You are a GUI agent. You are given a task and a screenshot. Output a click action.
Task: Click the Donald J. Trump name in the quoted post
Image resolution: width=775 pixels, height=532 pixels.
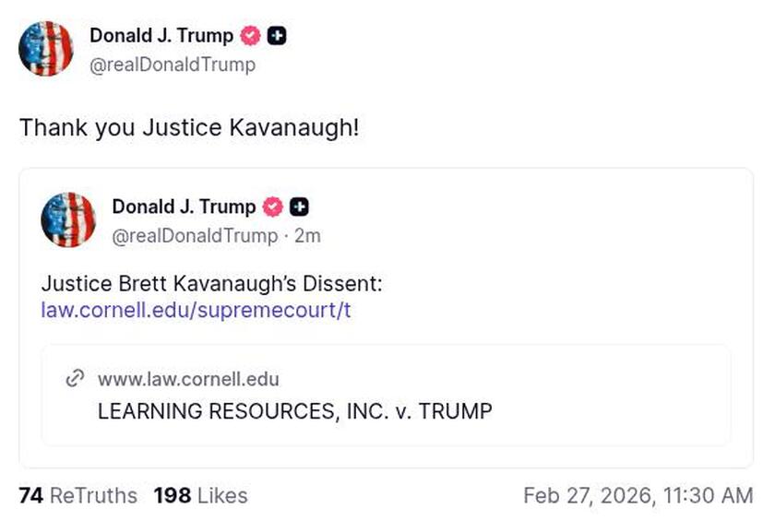183,207
